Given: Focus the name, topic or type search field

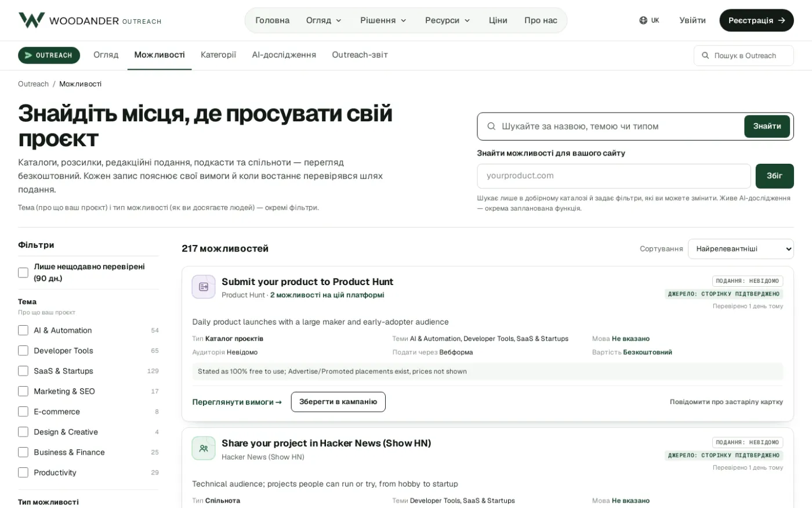Looking at the screenshot, I should tap(619, 127).
